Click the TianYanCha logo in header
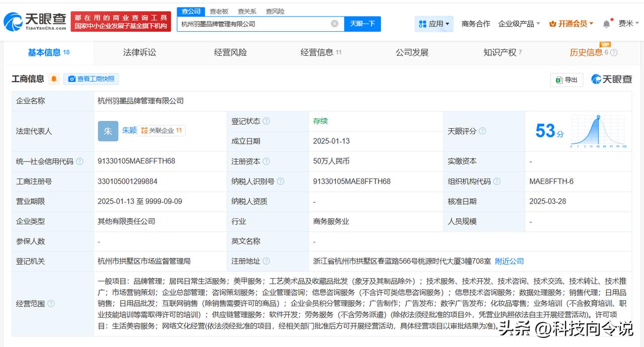Screen dimensions: 644x347 coord(35,21)
